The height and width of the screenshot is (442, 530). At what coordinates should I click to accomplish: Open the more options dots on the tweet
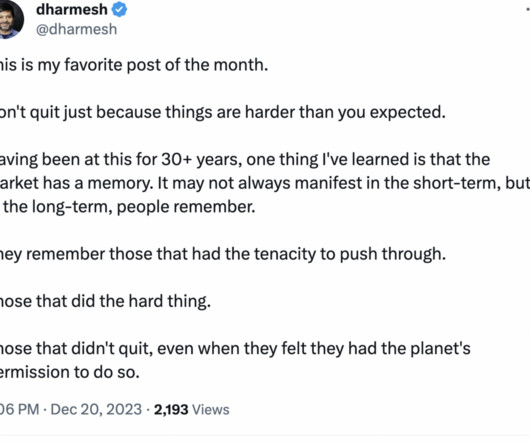coord(528,10)
